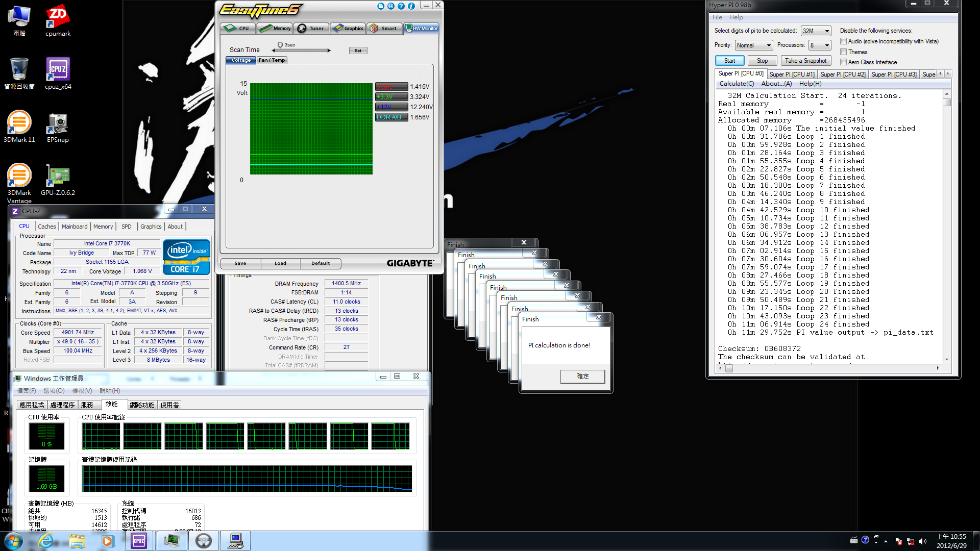Click the EasyTune6 info icon

coord(411,6)
